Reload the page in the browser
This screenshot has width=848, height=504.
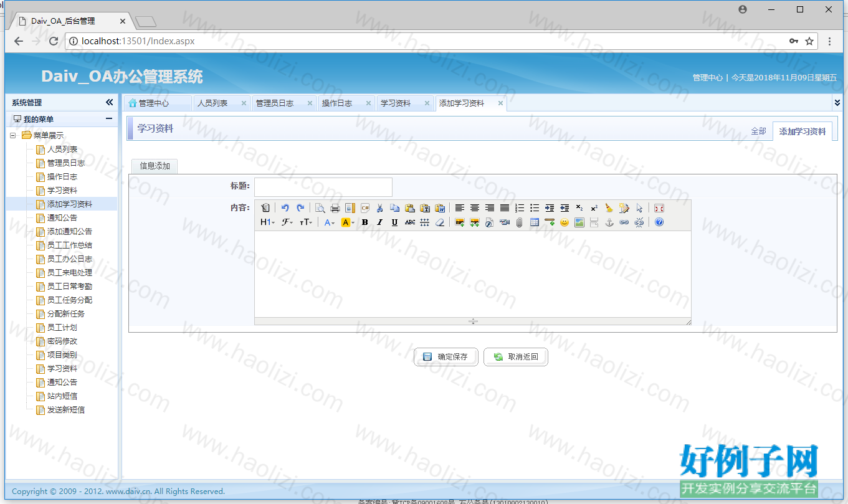pos(54,41)
